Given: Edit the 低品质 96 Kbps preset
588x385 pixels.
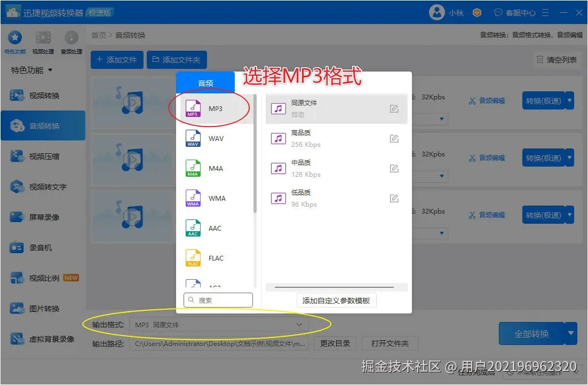Looking at the screenshot, I should (x=394, y=199).
